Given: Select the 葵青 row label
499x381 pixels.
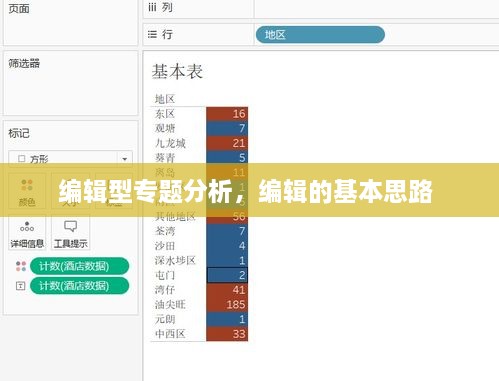Looking at the screenshot, I should (x=165, y=157).
